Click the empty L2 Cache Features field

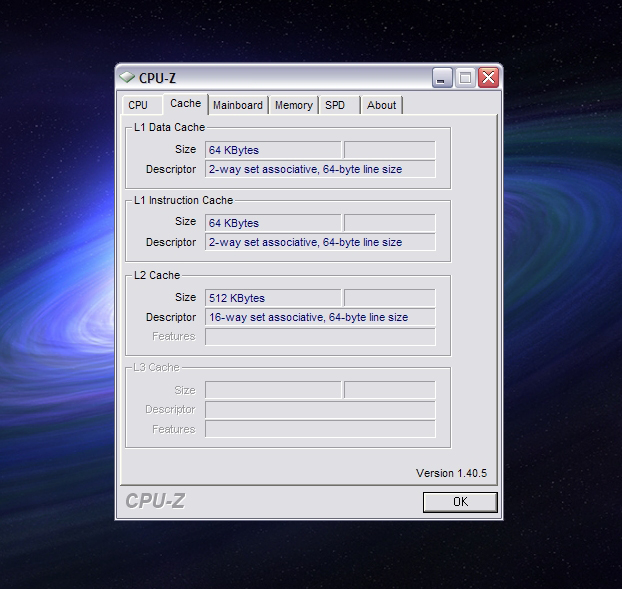tap(320, 337)
